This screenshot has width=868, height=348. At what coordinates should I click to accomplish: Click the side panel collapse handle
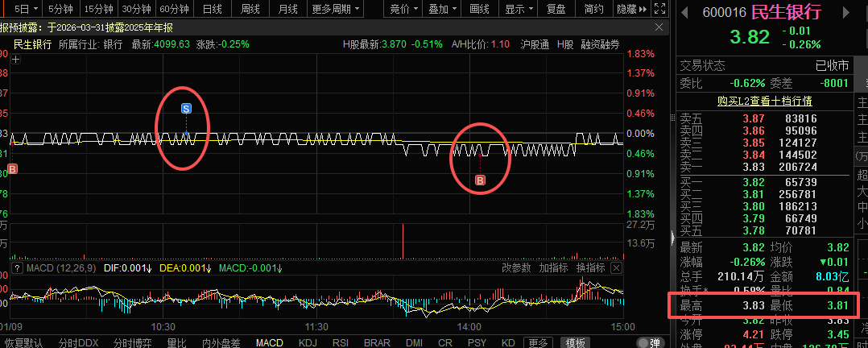coord(673,237)
